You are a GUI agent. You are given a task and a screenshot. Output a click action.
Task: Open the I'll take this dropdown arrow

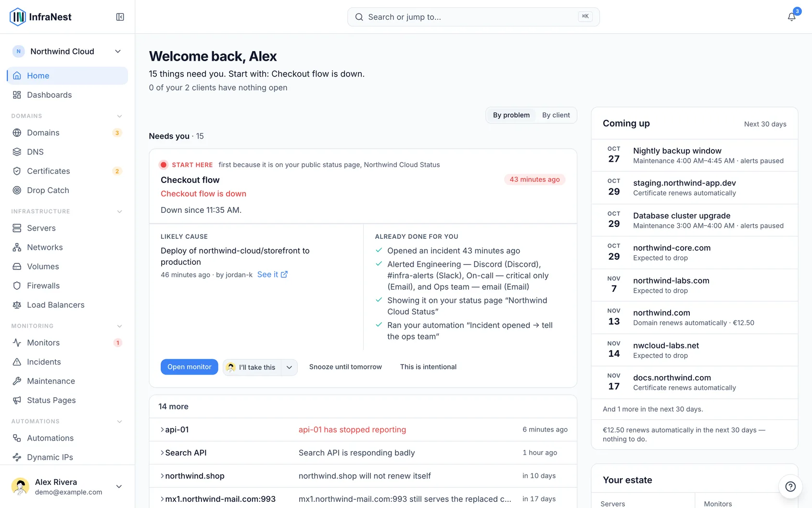click(289, 367)
